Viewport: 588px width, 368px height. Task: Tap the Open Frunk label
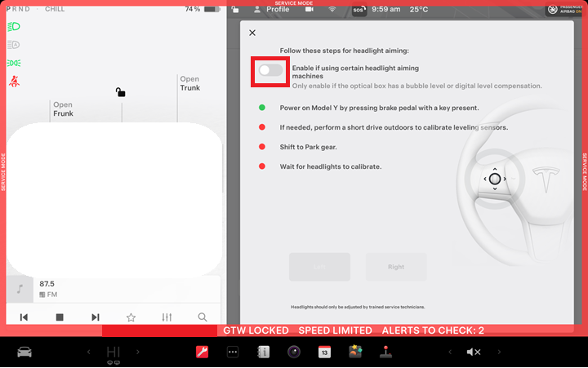(x=63, y=109)
